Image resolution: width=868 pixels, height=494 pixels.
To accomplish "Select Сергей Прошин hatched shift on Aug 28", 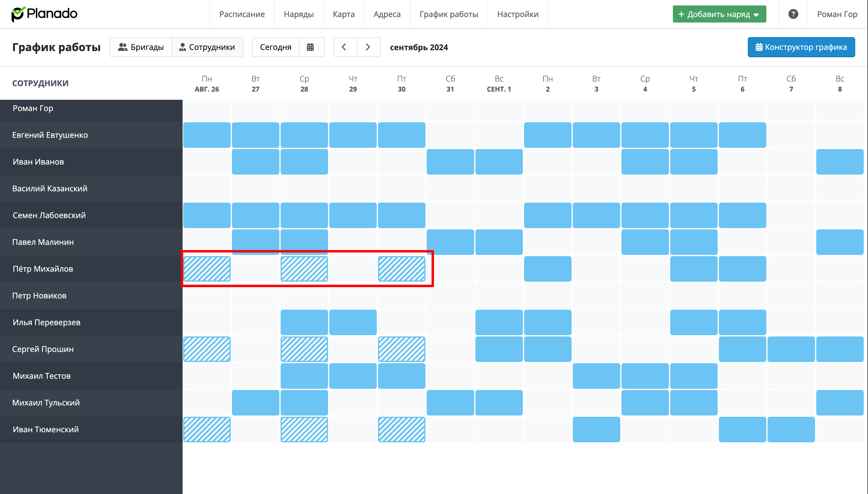I will tap(304, 349).
